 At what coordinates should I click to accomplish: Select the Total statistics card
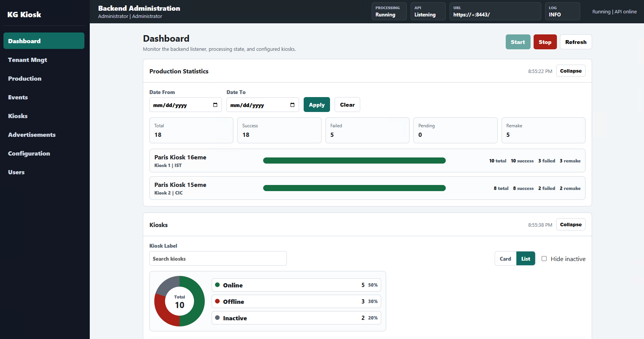191,130
